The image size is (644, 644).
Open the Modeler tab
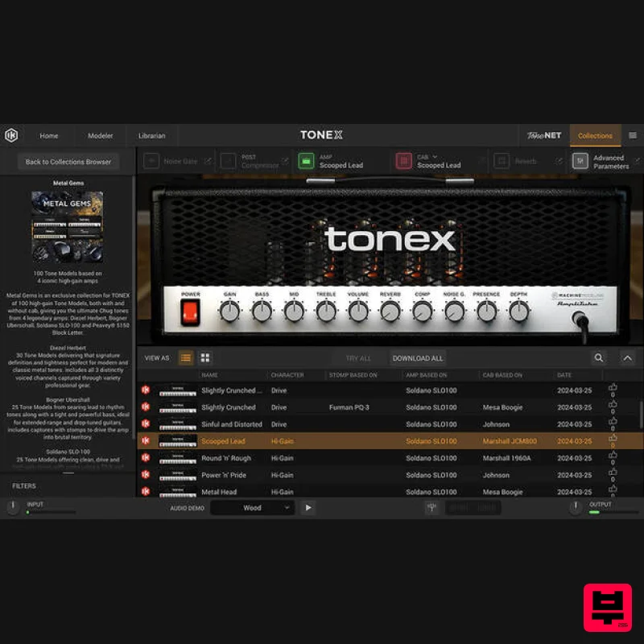[x=100, y=135]
